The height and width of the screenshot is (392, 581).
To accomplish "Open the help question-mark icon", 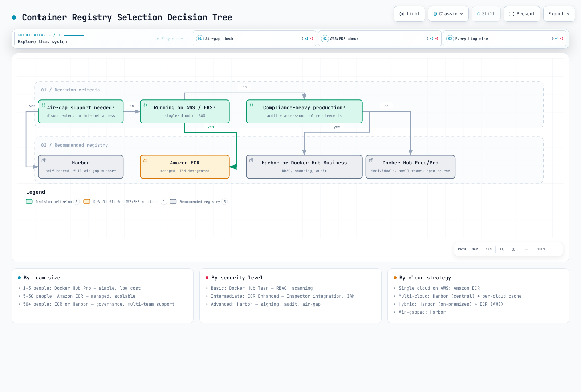I will pyautogui.click(x=513, y=249).
